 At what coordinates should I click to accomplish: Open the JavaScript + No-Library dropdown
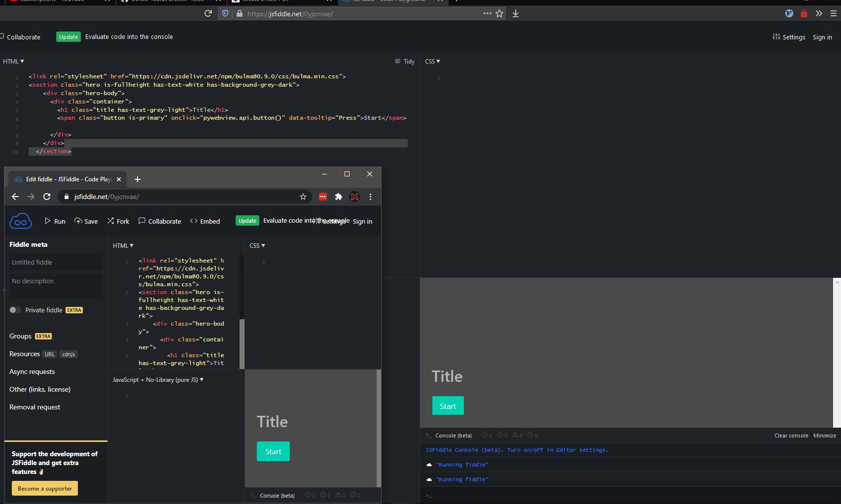[158, 379]
